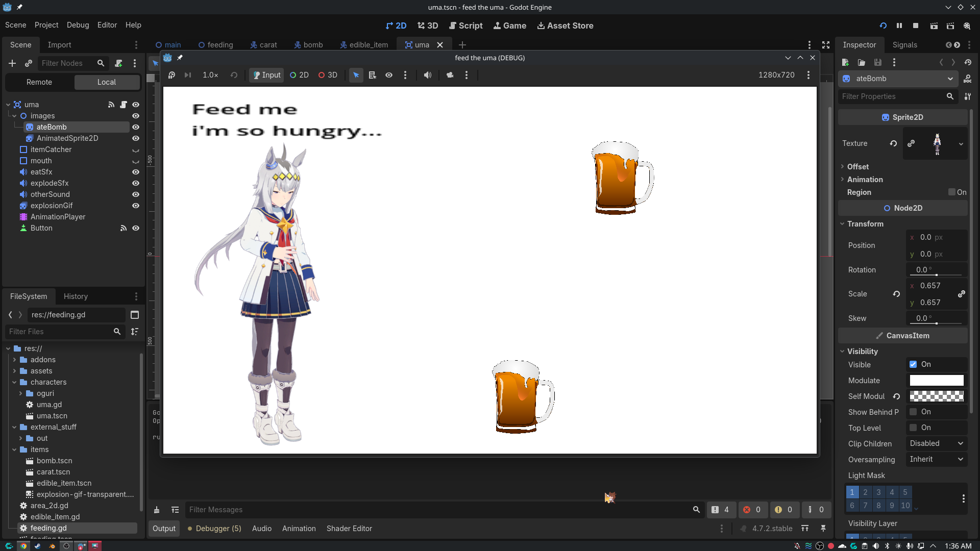
Task: Open the Self Modulate color swatch
Action: tap(937, 396)
